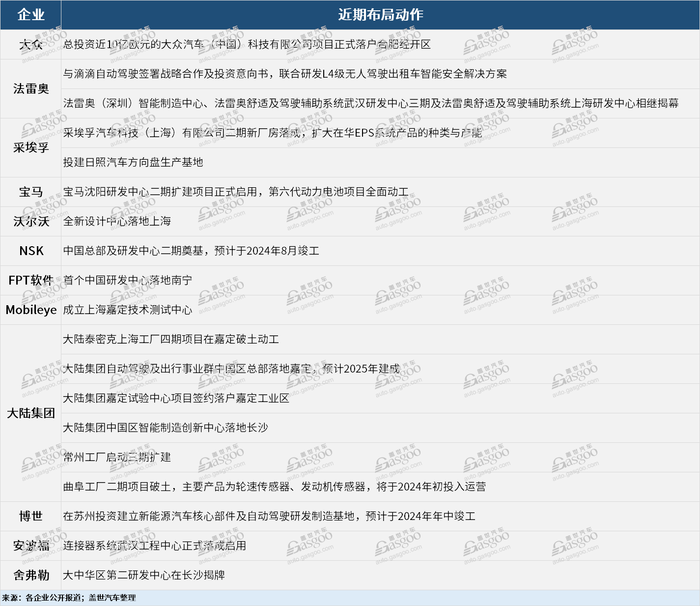Click the source note 来源：各企业公开报道

coord(69,598)
